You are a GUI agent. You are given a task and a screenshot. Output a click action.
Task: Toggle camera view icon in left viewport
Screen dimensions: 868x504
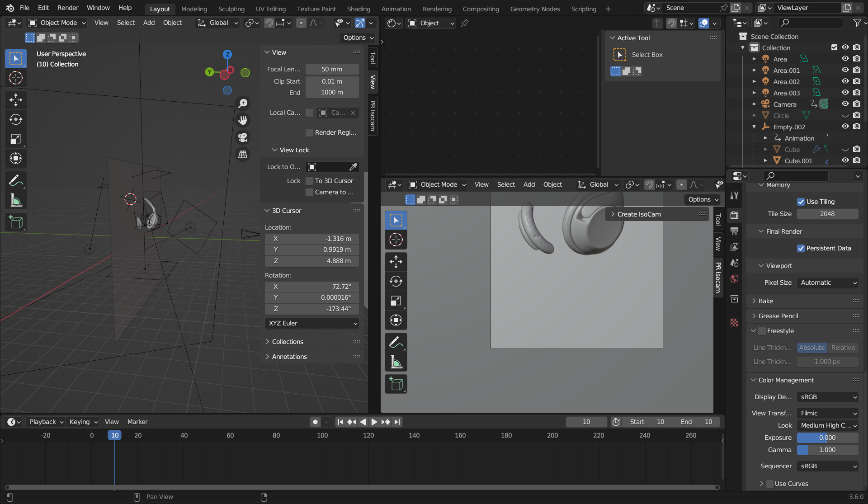tap(243, 137)
